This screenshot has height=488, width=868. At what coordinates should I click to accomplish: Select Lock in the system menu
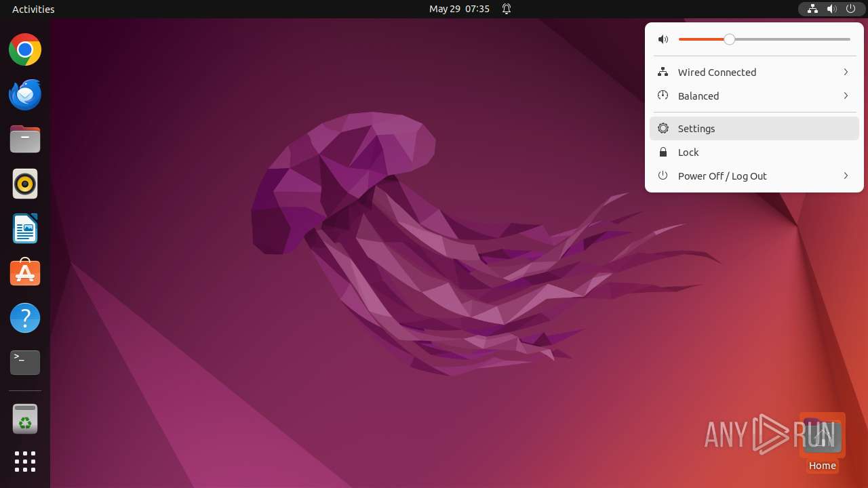point(754,152)
